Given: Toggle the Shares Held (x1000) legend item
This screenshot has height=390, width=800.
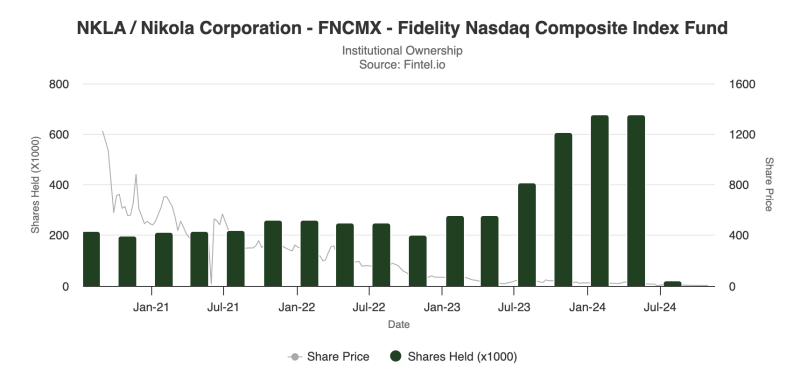Looking at the screenshot, I should (454, 357).
